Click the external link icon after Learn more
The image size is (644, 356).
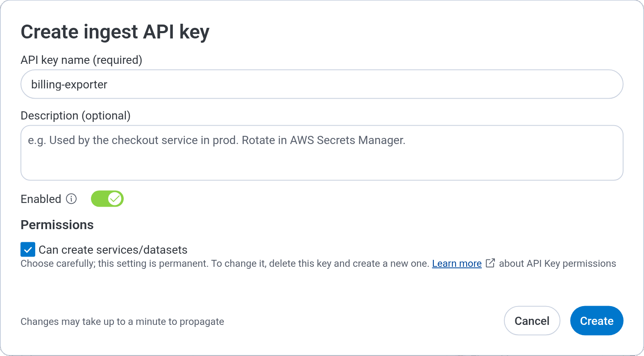pos(490,263)
